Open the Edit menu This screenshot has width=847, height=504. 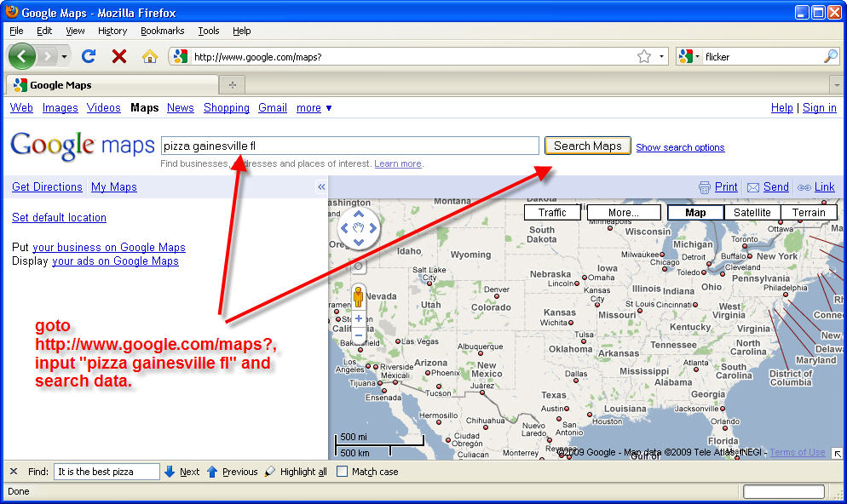(x=44, y=31)
